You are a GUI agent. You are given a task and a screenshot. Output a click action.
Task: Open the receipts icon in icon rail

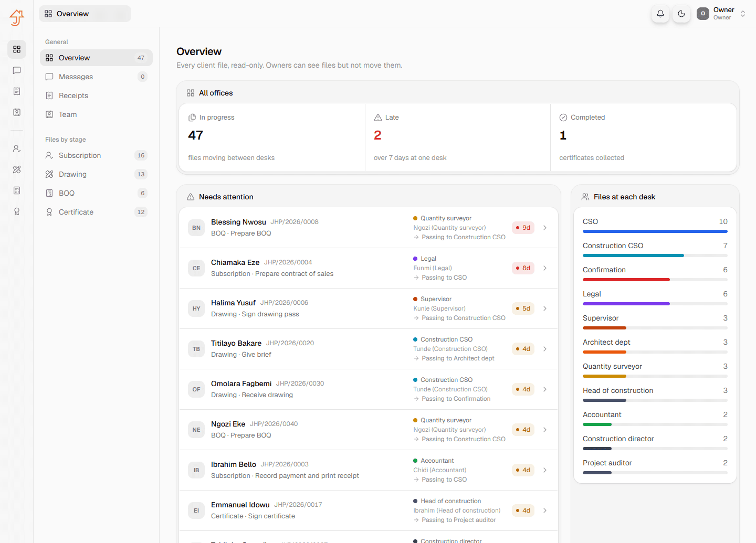[17, 91]
